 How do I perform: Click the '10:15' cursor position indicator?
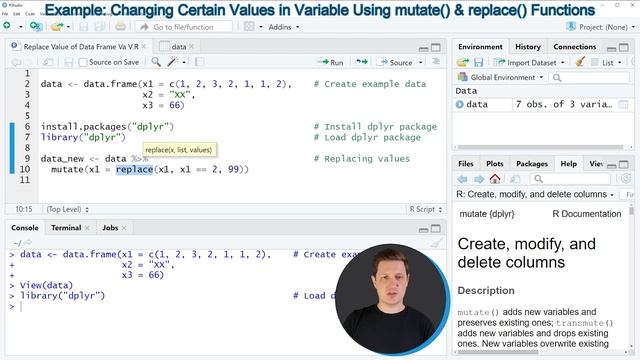click(24, 209)
